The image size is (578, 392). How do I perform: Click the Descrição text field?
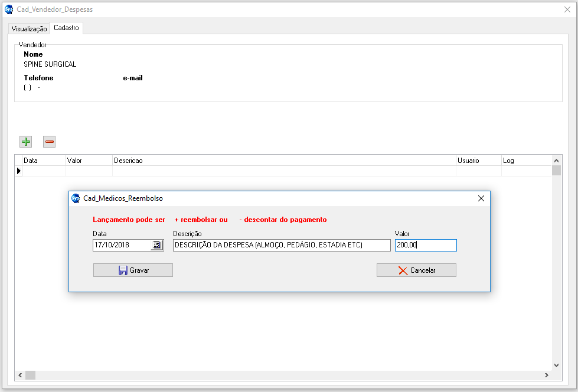pos(281,245)
